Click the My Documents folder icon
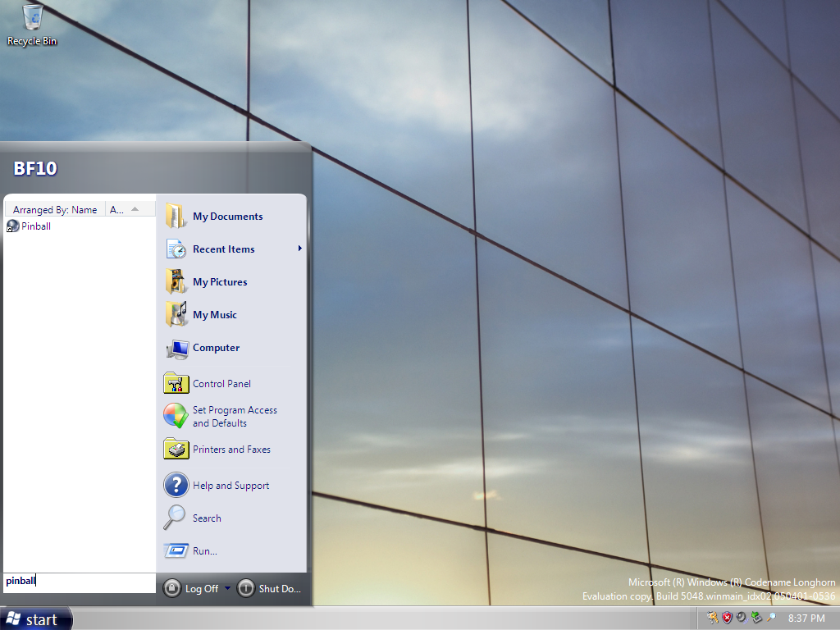 [x=176, y=217]
